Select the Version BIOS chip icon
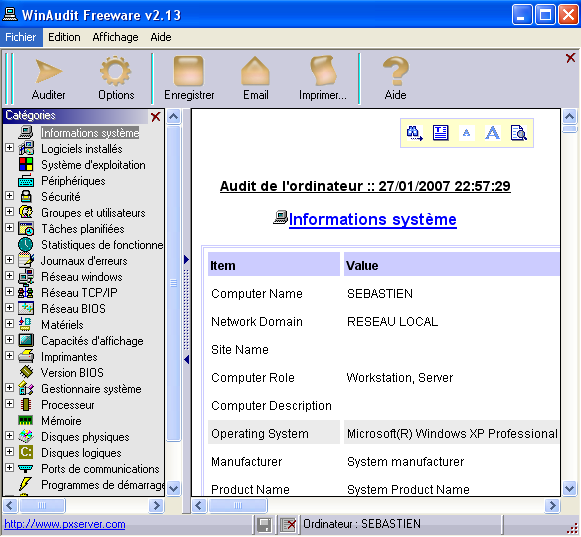 (x=26, y=372)
